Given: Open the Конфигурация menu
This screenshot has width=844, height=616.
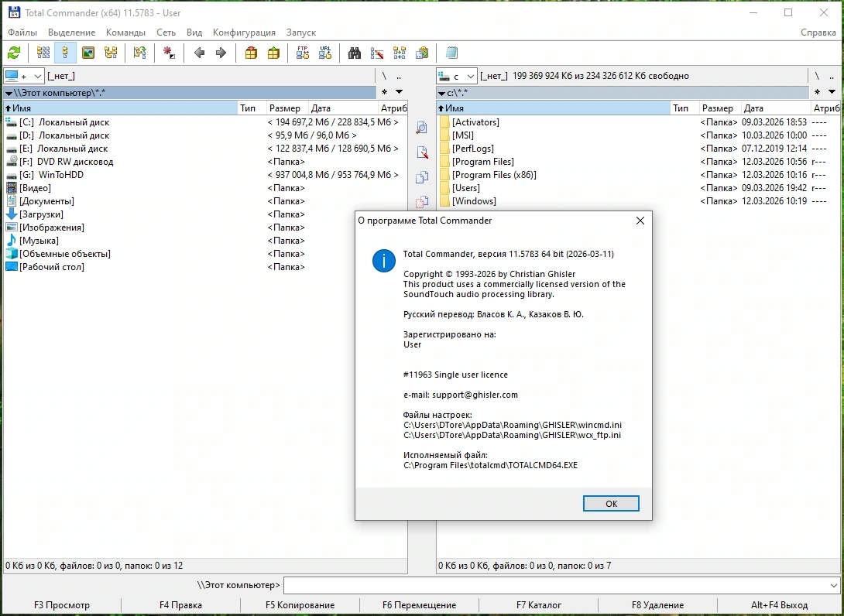Looking at the screenshot, I should 244,33.
